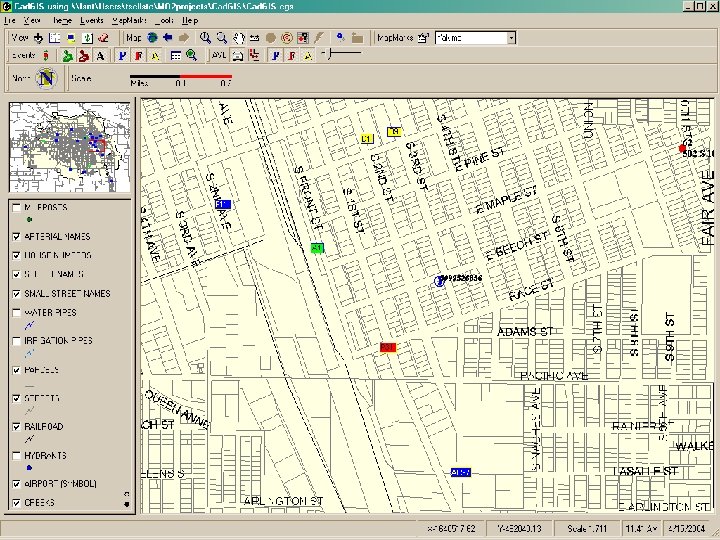Click the ADAMS ST label on map
The image size is (720, 540).
tap(525, 331)
